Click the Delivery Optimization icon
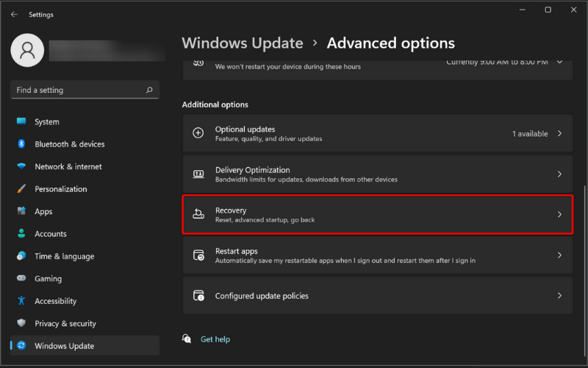Screen dimensions: 588x368 coord(198,174)
